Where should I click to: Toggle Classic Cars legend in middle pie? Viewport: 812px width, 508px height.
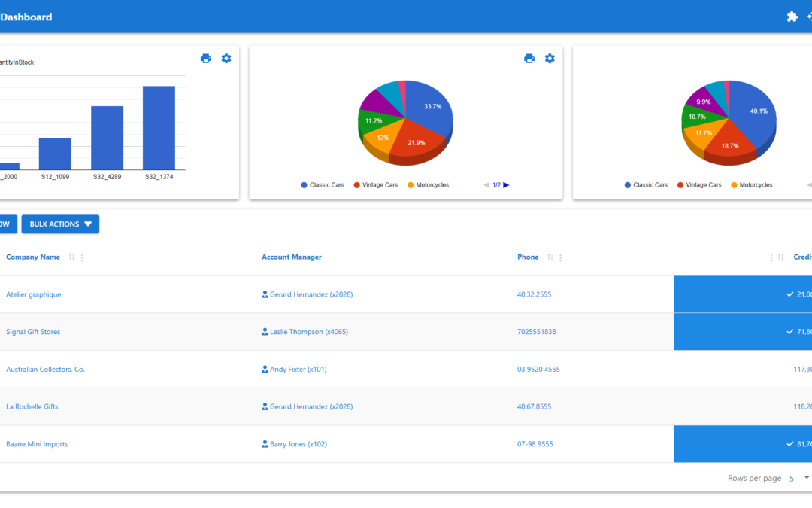(x=323, y=185)
